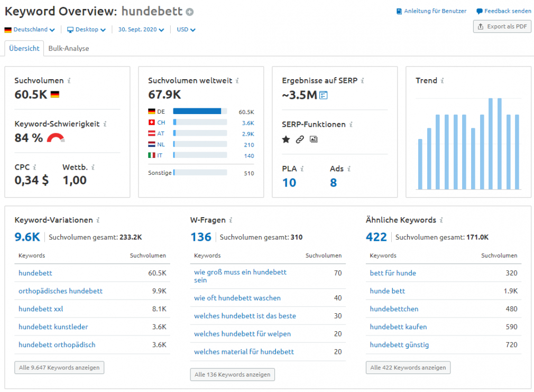Viewport: 534px width, 392px height.
Task: Click the info icon next to Wettb.
Action: 93,167
